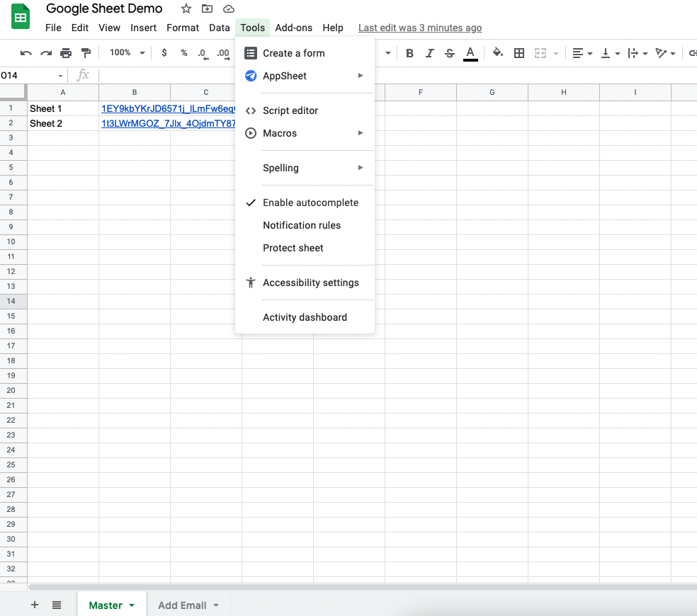This screenshot has width=697, height=616.
Task: Click the redo icon
Action: tap(46, 53)
